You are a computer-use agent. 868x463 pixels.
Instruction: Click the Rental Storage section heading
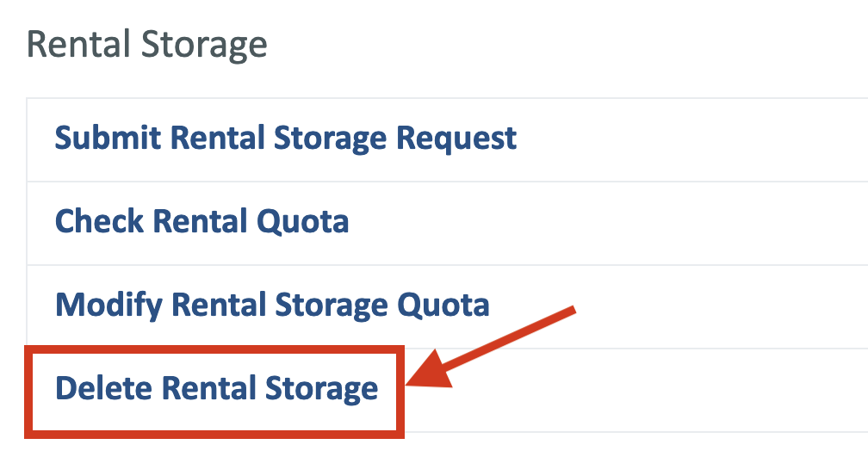[147, 44]
